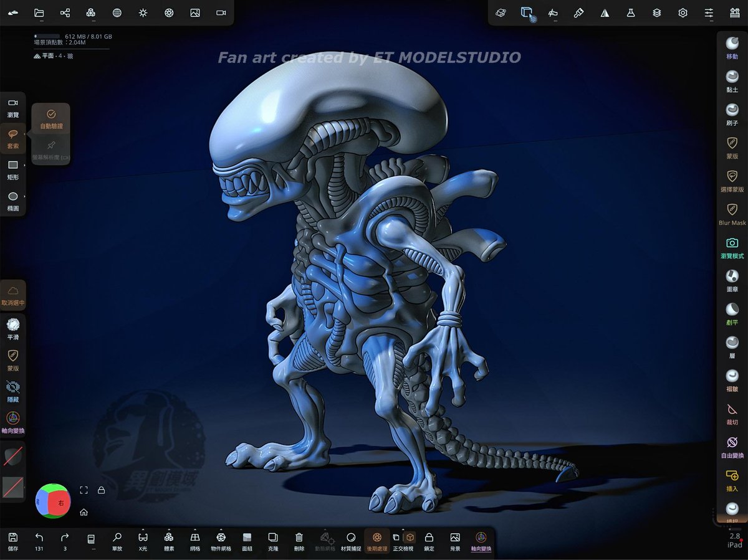Select the 褶皺 crease tool

[732, 380]
